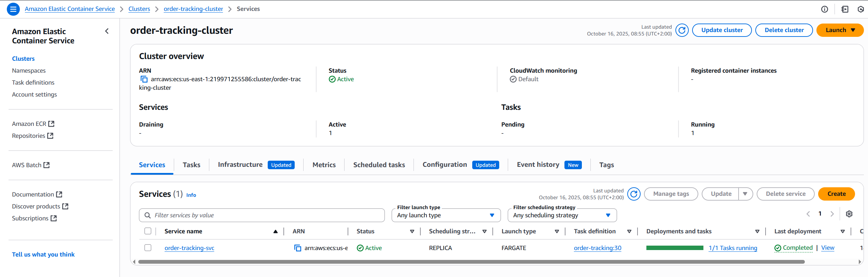The height and width of the screenshot is (277, 868).
Task: Sort by Service name ascending arrow
Action: [x=276, y=232]
